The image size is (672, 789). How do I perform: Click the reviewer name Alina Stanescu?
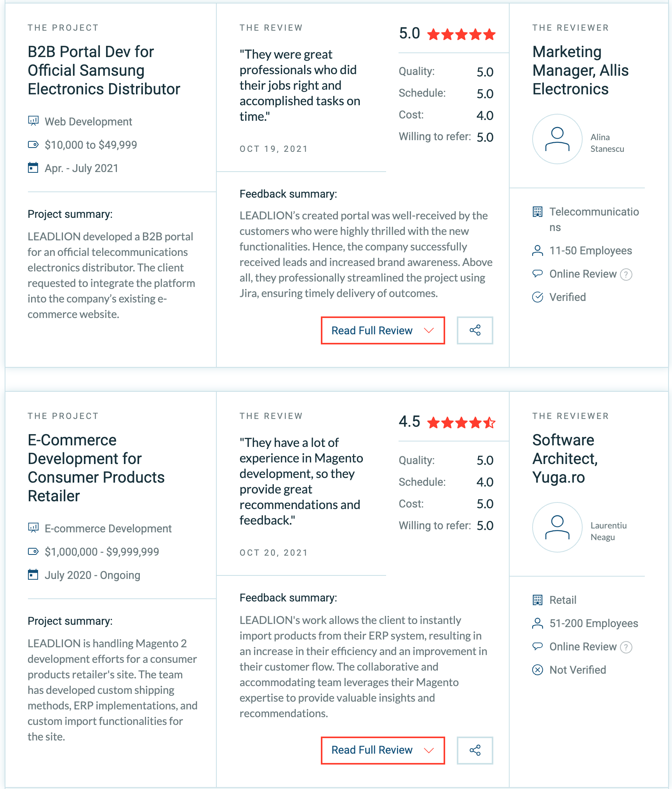[x=607, y=143]
